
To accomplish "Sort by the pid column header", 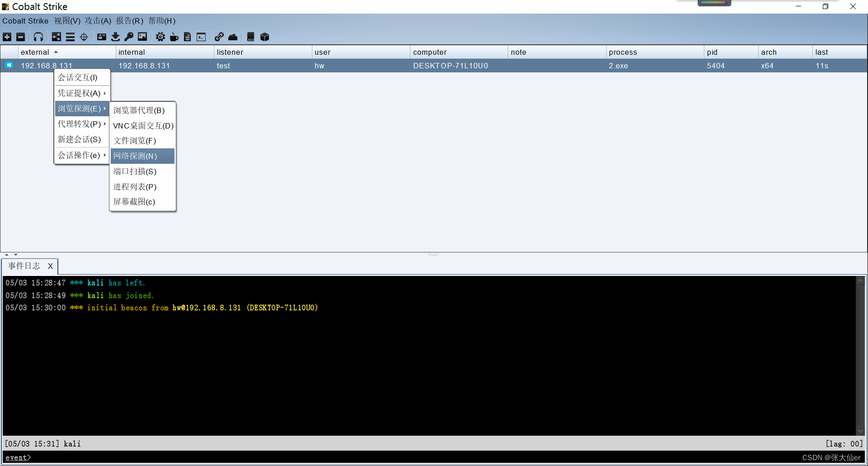I will (731, 52).
